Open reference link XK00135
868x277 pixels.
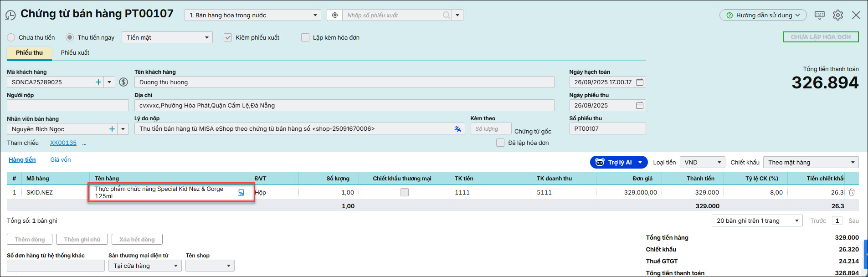[x=63, y=143]
